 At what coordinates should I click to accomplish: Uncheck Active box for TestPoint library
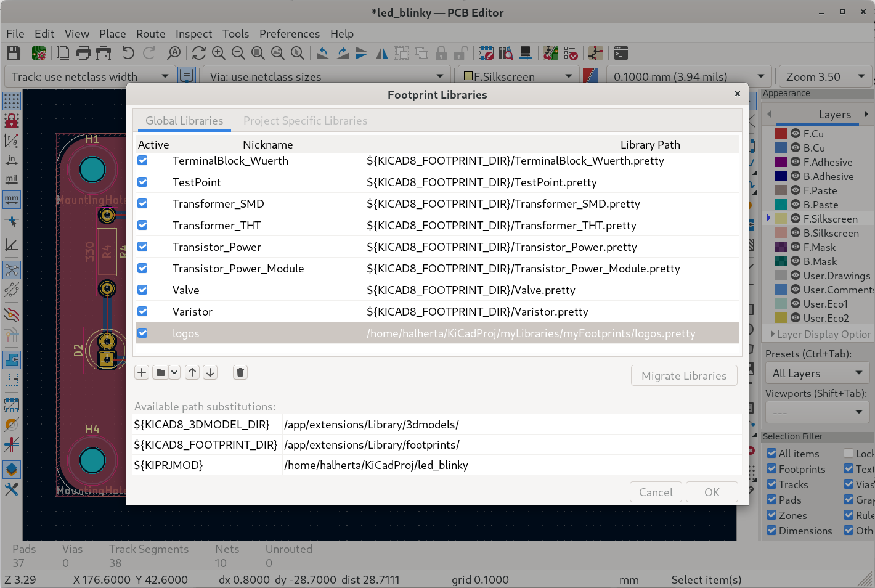click(142, 182)
